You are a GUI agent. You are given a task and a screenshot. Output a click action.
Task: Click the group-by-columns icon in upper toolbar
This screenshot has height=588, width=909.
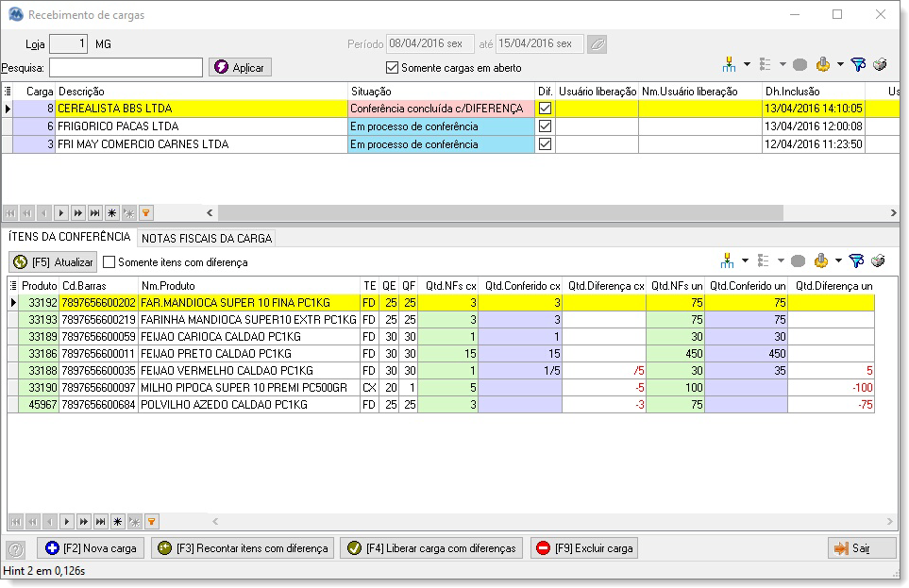[x=729, y=65]
